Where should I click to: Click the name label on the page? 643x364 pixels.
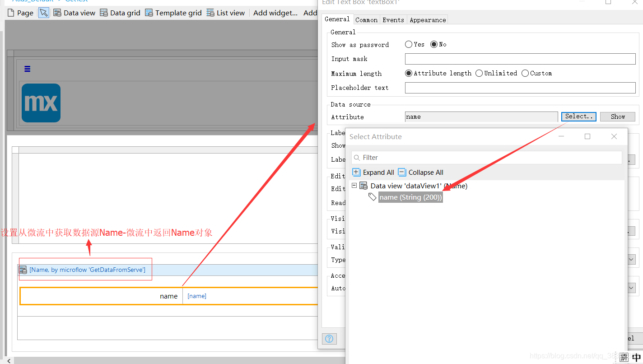click(168, 296)
